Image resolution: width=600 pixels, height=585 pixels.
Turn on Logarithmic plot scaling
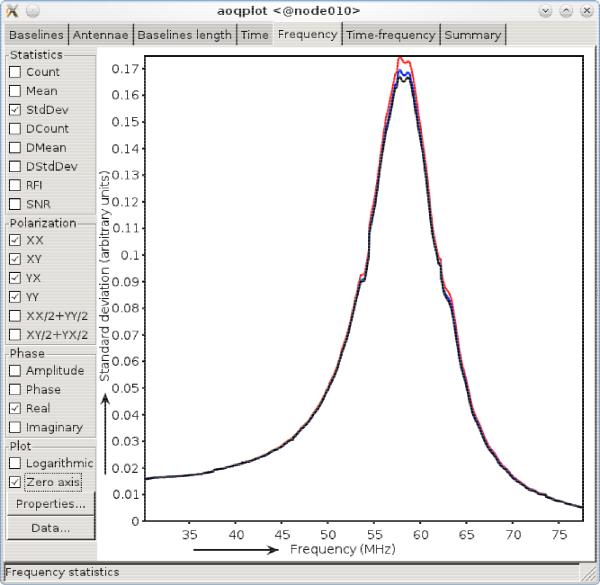(15, 464)
